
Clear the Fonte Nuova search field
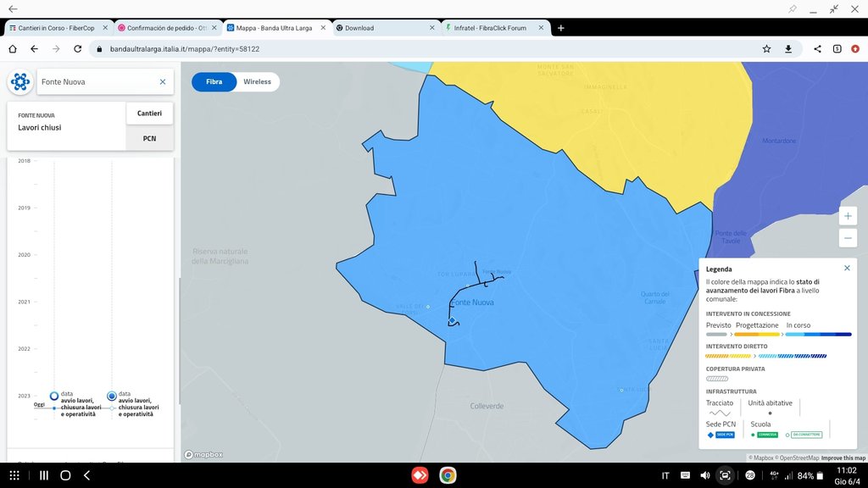pyautogui.click(x=163, y=82)
